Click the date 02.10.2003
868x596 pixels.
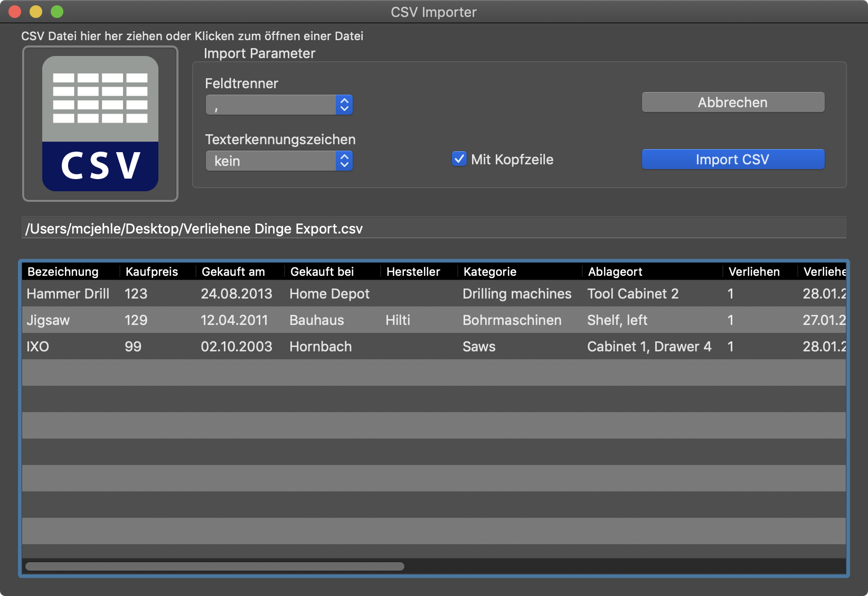tap(237, 347)
